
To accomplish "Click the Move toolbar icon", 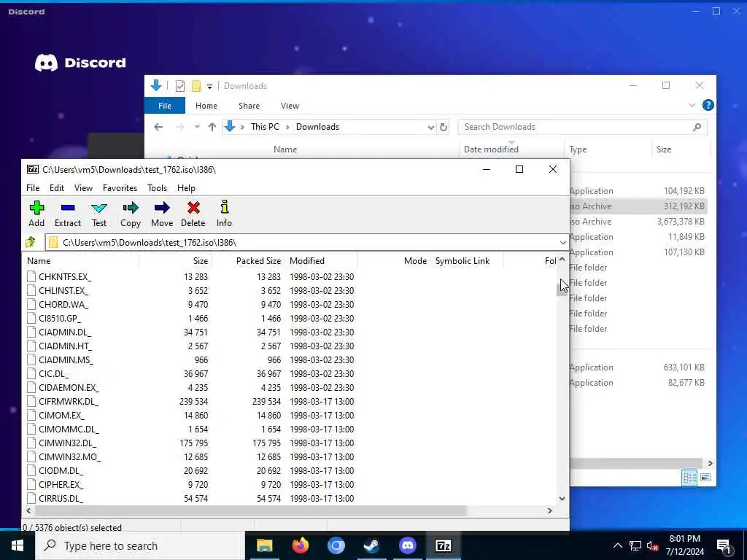I will [x=162, y=214].
